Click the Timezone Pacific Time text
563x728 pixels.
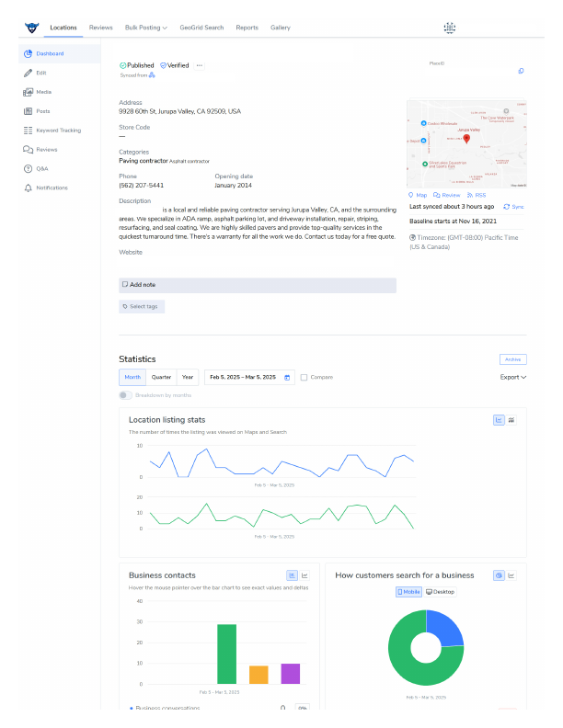[464, 242]
